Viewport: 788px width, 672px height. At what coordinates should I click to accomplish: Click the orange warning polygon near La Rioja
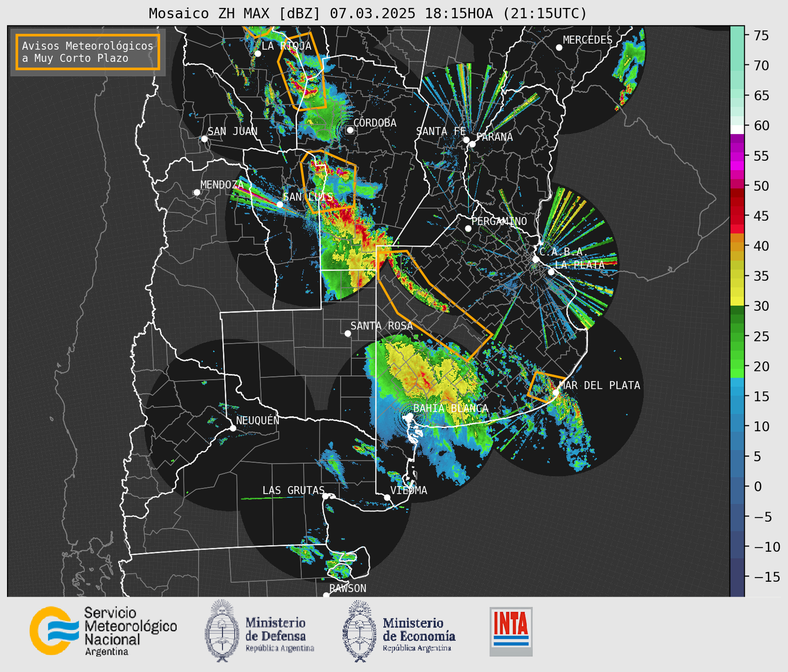point(303,71)
